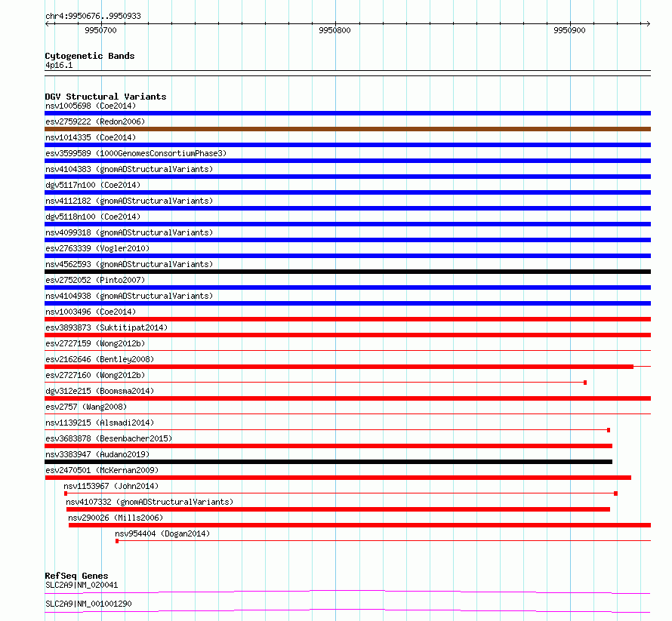Click the red esv3683878 variant bar
The width and height of the screenshot is (672, 621).
pos(328,446)
